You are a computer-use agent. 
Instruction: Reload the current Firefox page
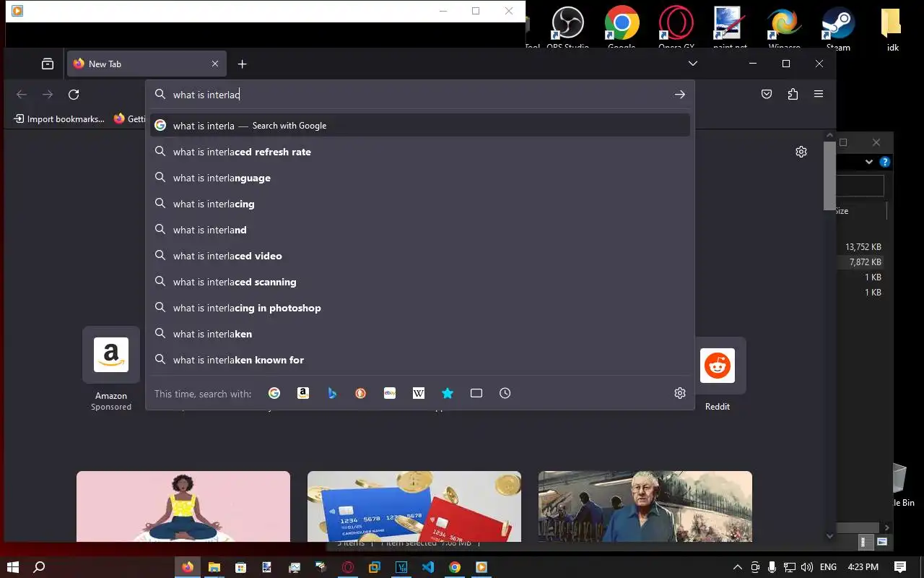pos(74,95)
